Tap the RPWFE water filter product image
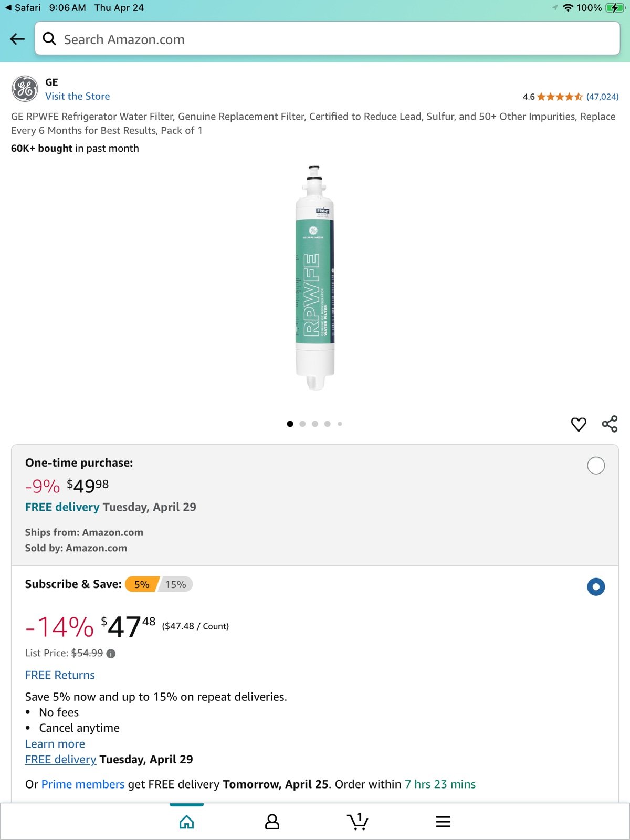Screen dimensions: 630x840 (315, 278)
